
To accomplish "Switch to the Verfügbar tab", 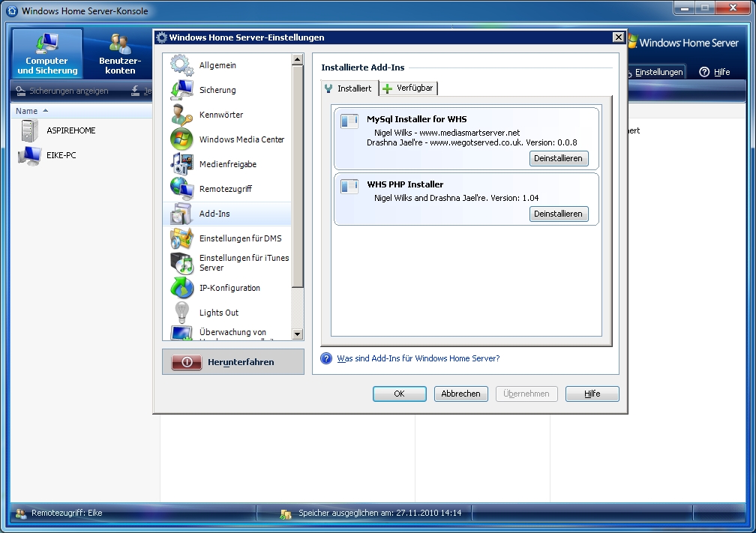I will tap(408, 88).
